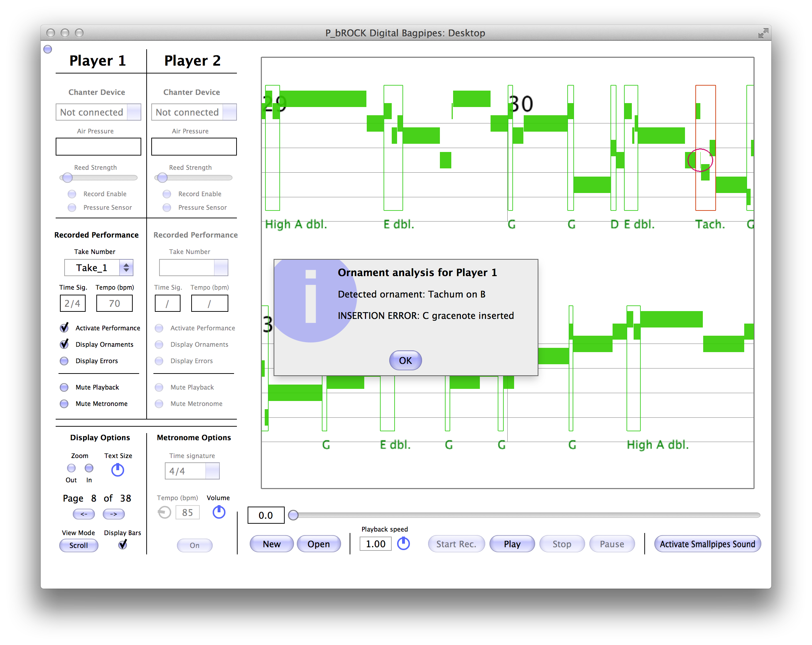Toggle Player 1 Record Enable
Screen dimensions: 812x645
pyautogui.click(x=72, y=194)
